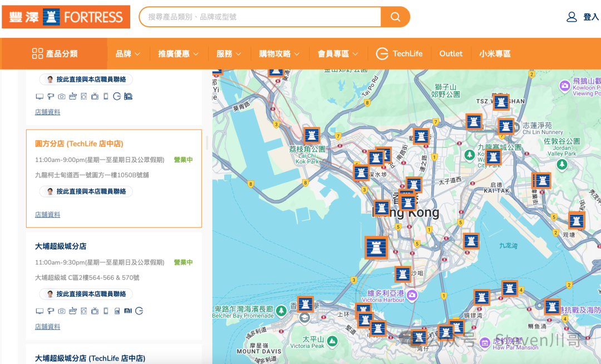Click the store list scrollbar handle

pos(207,142)
